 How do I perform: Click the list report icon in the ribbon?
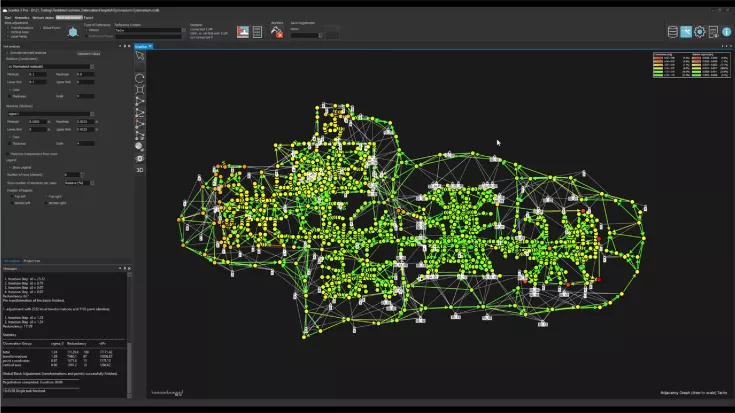coord(257,32)
